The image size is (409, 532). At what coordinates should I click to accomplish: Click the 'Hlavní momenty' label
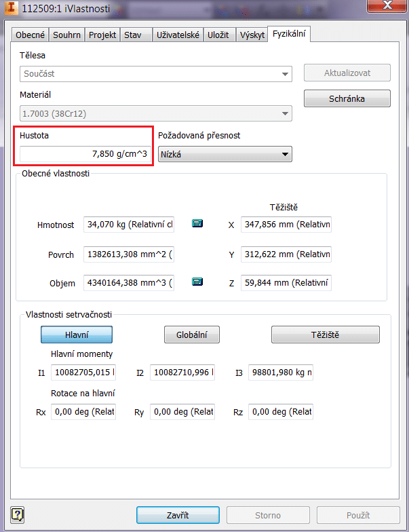coord(81,354)
